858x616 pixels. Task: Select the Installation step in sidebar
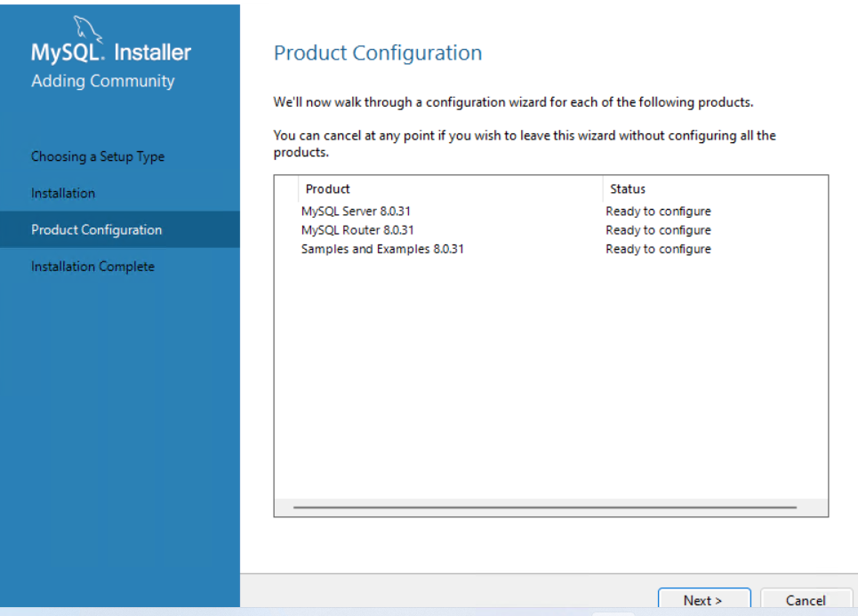pos(63,193)
